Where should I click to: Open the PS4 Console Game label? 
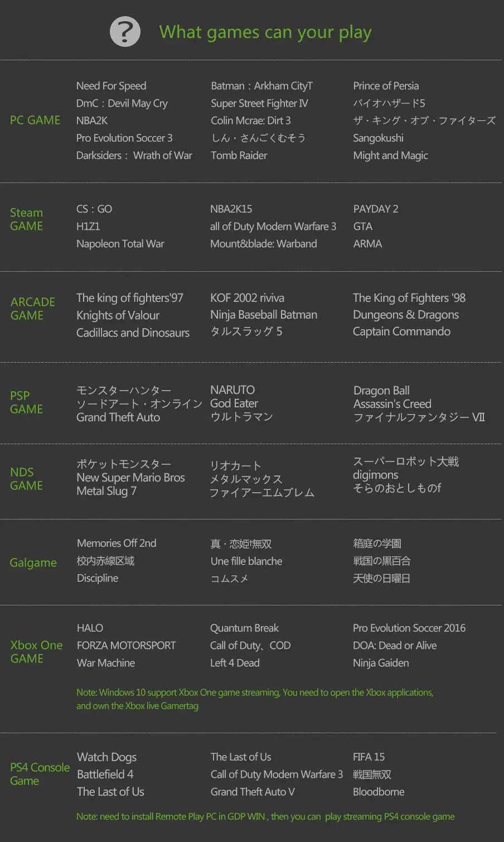pyautogui.click(x=40, y=774)
